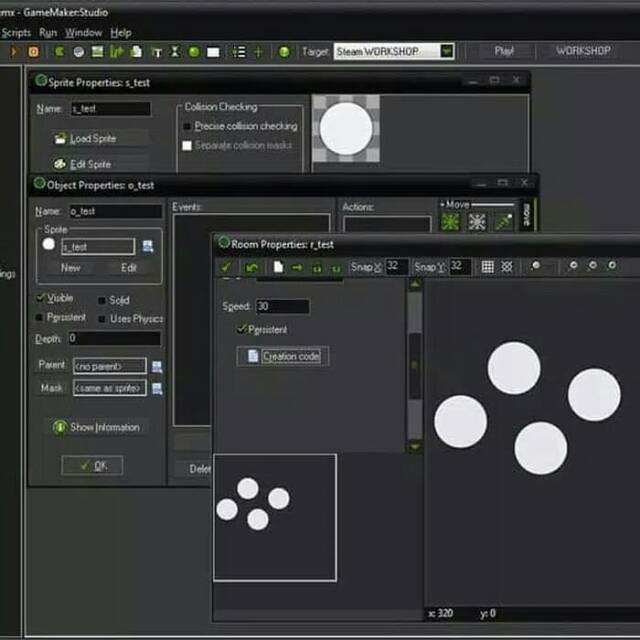This screenshot has height=640, width=640.
Task: Click the Move Free action icon
Action: pos(477,222)
